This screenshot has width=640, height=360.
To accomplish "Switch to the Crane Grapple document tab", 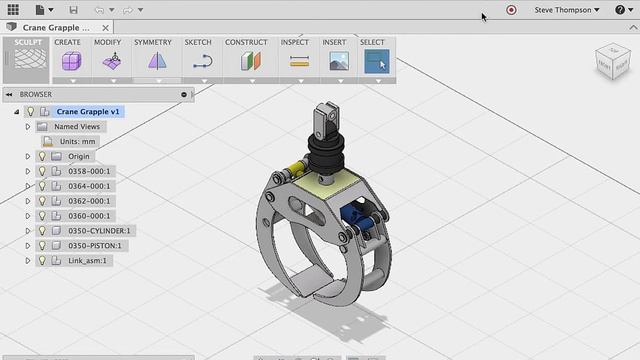I will tap(56, 27).
